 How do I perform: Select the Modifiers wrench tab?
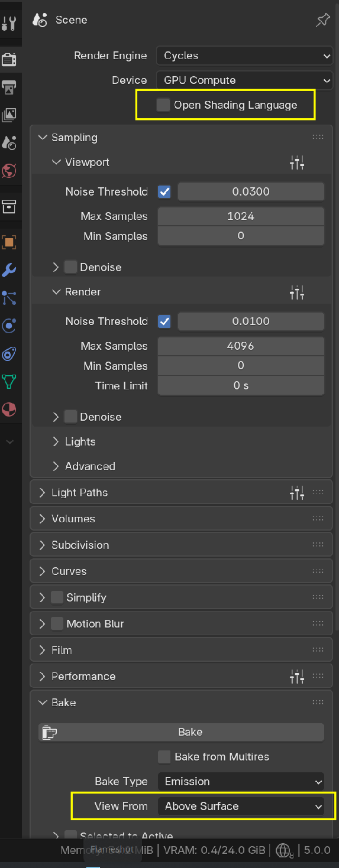point(9,270)
